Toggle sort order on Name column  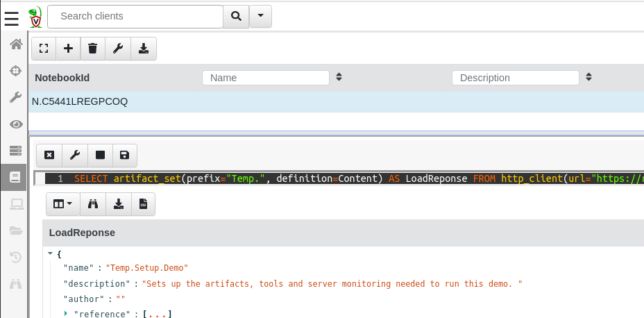[339, 77]
